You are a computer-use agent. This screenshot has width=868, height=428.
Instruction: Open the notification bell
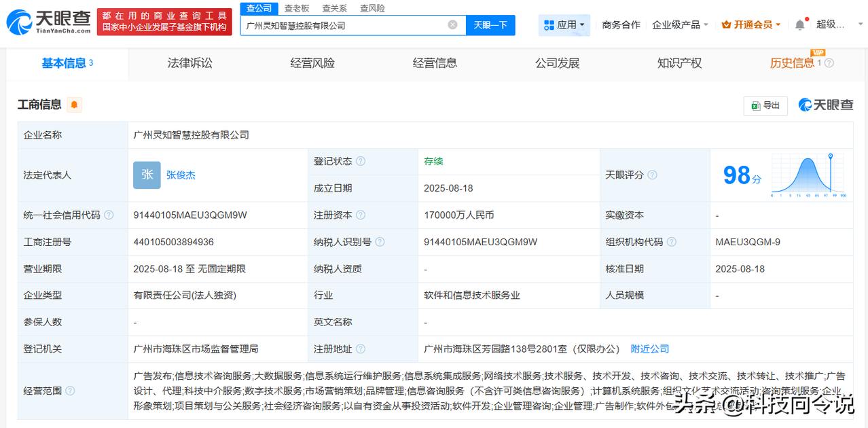800,25
